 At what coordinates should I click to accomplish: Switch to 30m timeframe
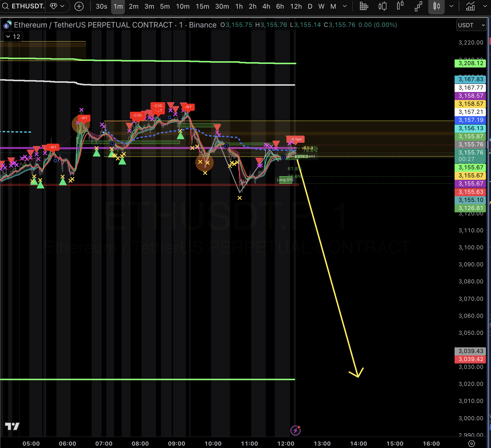click(222, 6)
